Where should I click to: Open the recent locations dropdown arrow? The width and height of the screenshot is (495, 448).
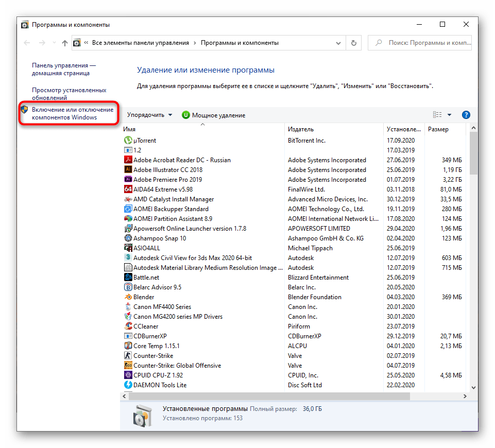[x=54, y=43]
